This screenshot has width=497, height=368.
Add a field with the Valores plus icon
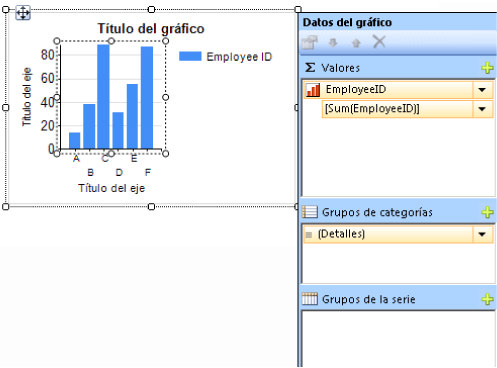[487, 68]
